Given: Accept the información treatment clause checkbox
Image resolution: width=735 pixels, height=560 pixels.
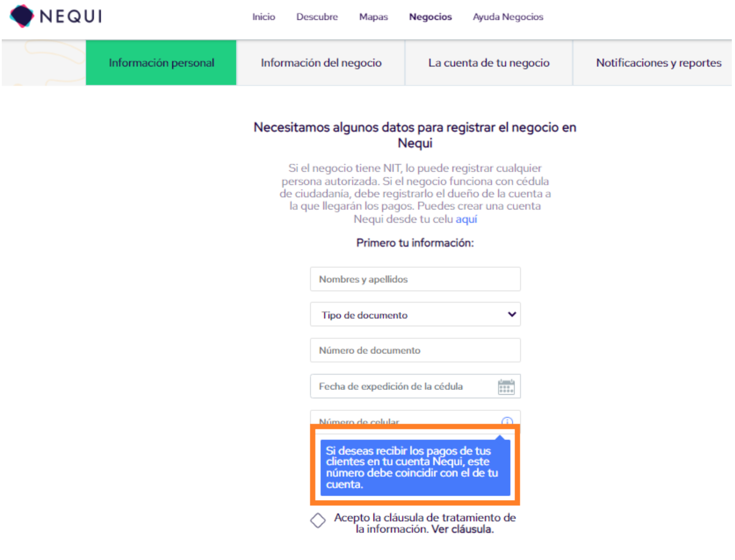Looking at the screenshot, I should pos(317,520).
